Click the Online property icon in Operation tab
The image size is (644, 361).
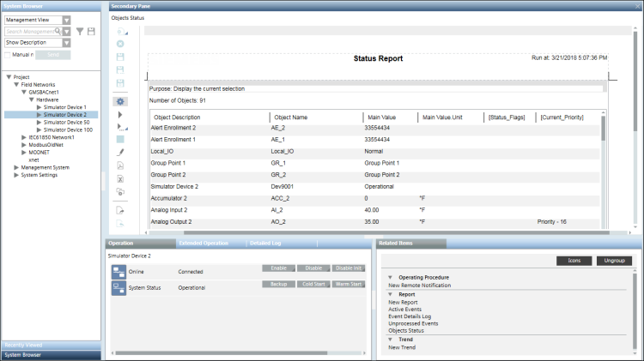[x=118, y=271]
